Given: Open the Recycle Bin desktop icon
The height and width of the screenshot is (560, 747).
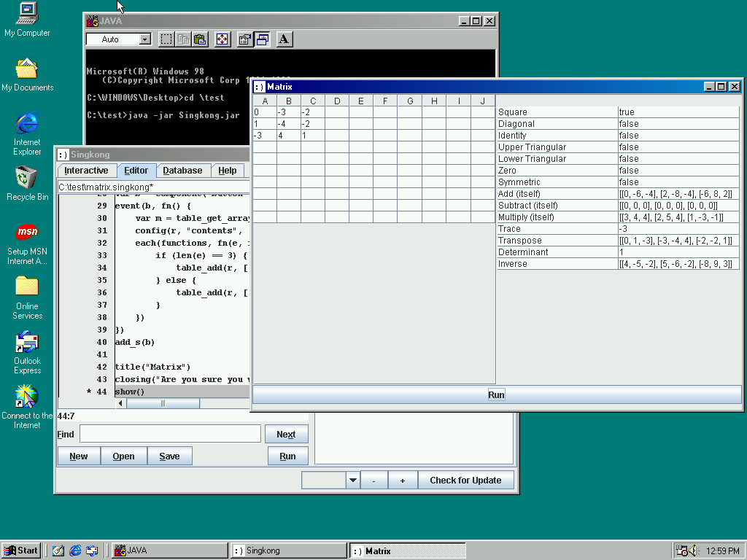Looking at the screenshot, I should pos(27,183).
